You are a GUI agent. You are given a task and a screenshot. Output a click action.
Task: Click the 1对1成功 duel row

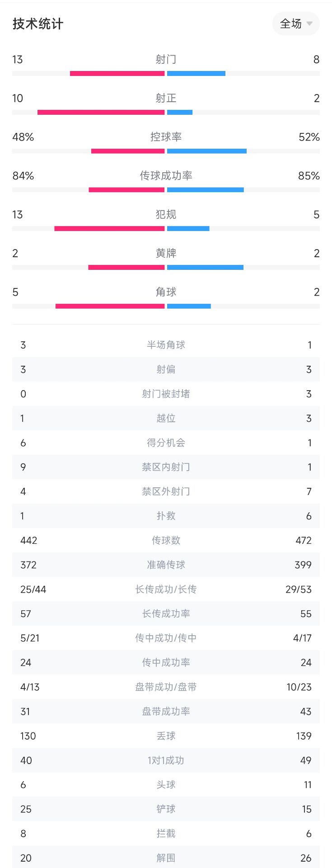166,760
